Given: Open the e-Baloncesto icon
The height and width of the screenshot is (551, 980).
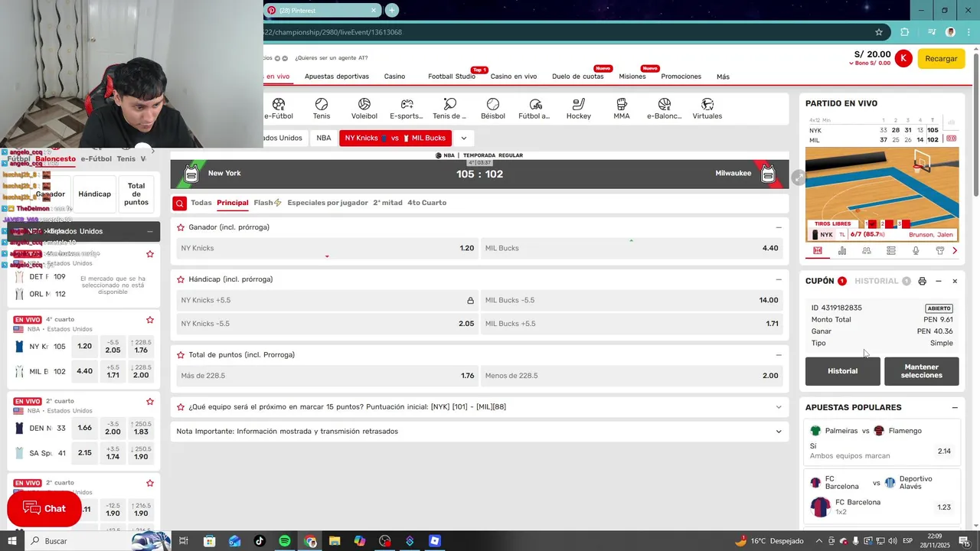Looking at the screenshot, I should (x=665, y=109).
